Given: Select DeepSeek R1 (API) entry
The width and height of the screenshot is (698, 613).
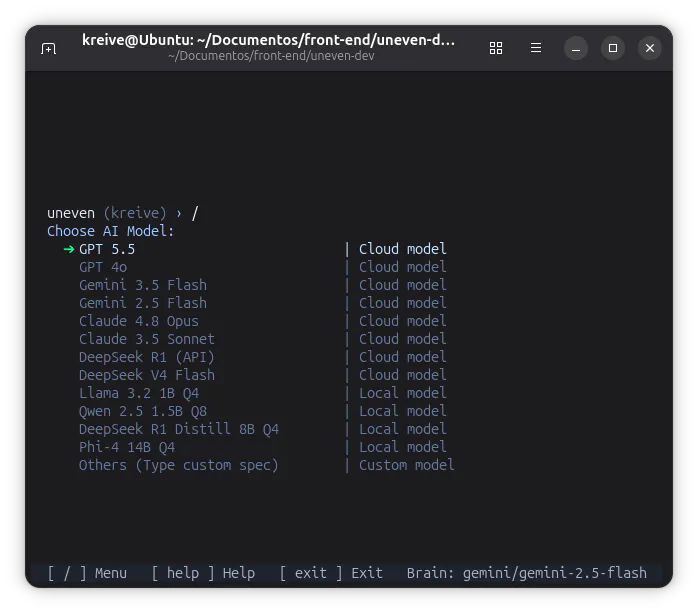Looking at the screenshot, I should click(x=147, y=357).
